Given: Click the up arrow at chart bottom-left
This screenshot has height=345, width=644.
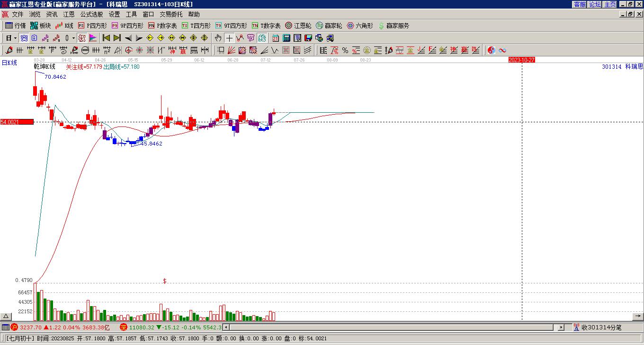Looking at the screenshot, I should tap(6, 317).
